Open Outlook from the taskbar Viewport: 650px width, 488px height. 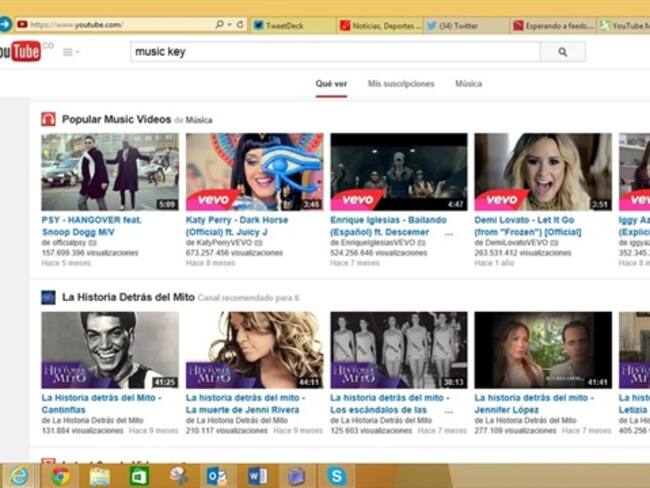coord(217,476)
